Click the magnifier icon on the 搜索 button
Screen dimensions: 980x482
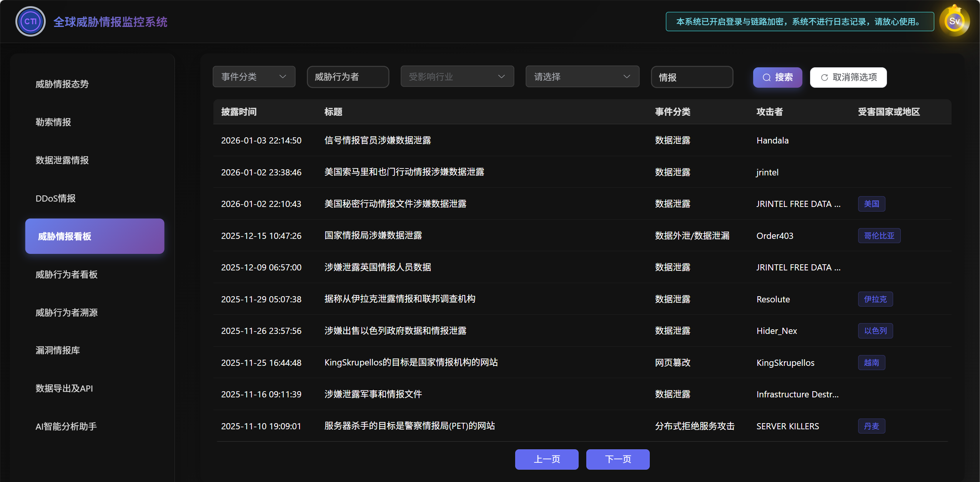point(766,77)
